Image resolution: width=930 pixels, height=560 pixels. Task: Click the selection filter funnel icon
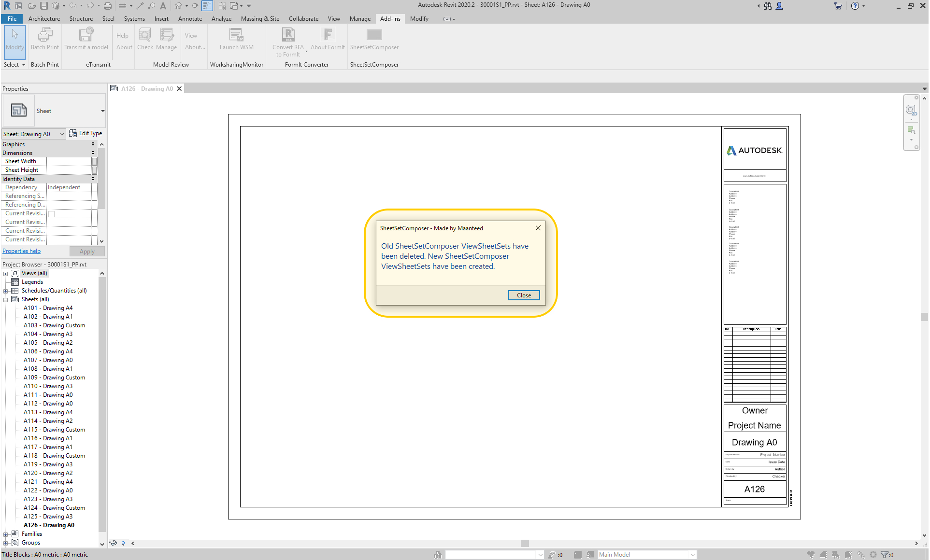coord(884,555)
